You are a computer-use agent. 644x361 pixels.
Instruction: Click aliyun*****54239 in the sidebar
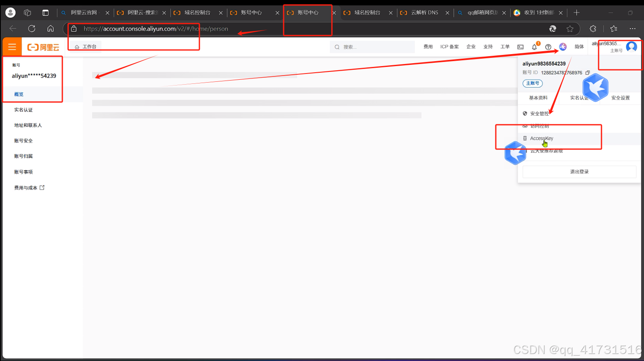coord(34,76)
